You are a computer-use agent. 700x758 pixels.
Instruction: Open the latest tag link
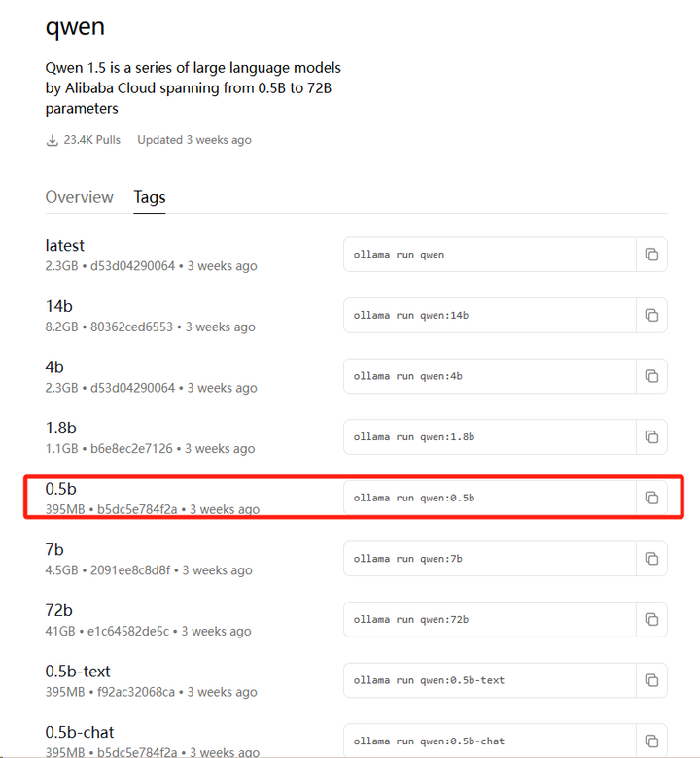(x=65, y=245)
